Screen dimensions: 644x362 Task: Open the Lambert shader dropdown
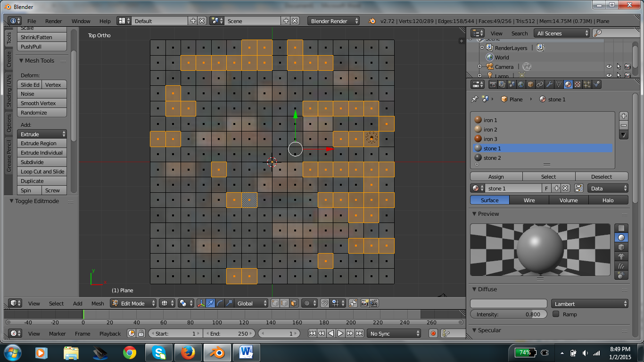tap(590, 304)
